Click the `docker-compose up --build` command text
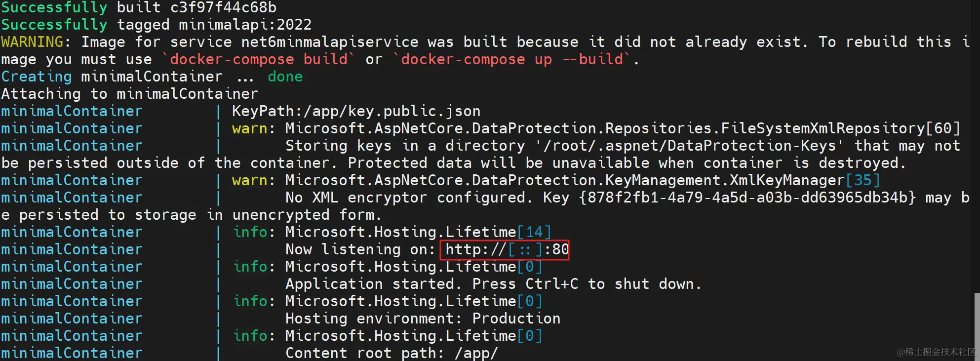 (511, 59)
